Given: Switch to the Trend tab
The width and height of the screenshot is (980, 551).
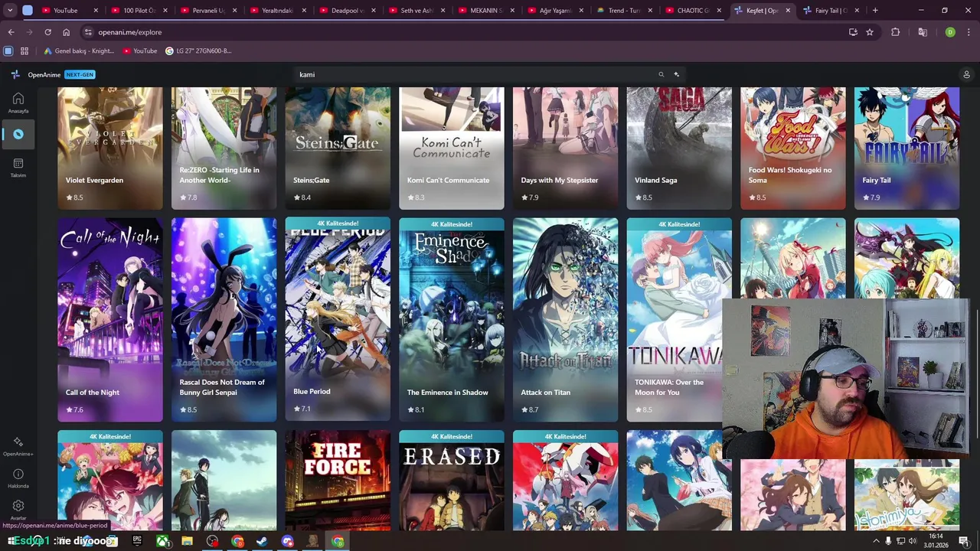Looking at the screenshot, I should [624, 11].
